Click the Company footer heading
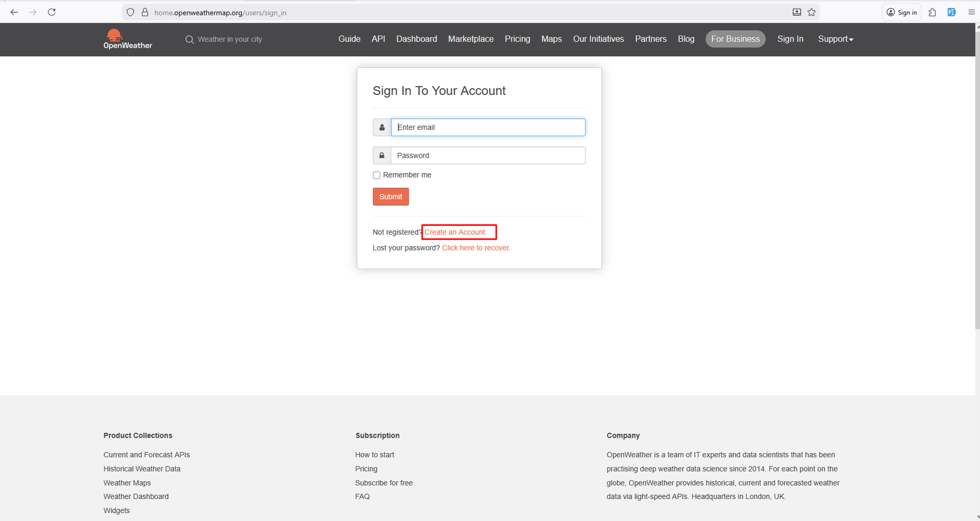Viewport: 980px width, 521px height. click(623, 436)
